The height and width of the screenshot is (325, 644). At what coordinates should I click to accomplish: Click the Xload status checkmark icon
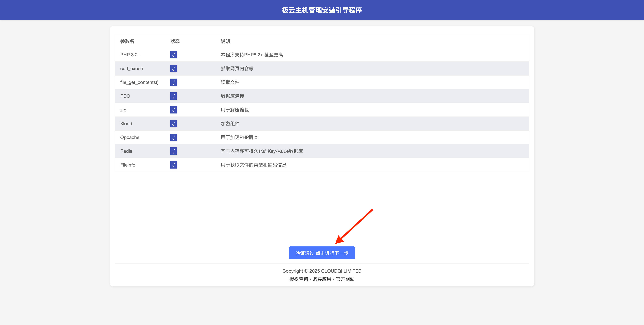(173, 124)
